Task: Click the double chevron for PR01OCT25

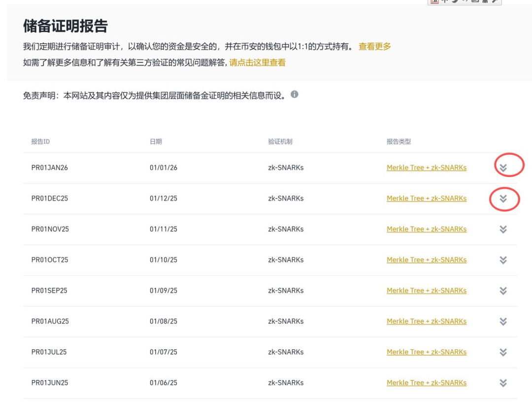Action: pyautogui.click(x=503, y=260)
